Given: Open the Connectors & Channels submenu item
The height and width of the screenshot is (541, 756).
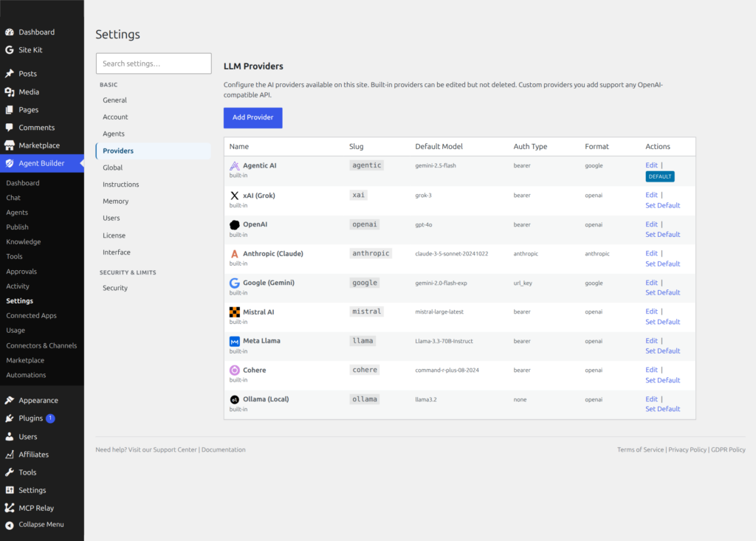Looking at the screenshot, I should pos(41,345).
